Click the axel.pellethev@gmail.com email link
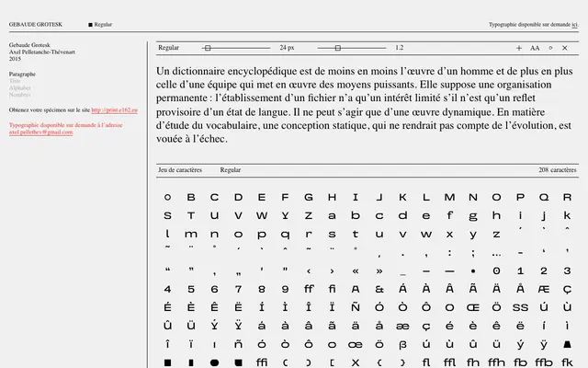The image size is (588, 368). pyautogui.click(x=40, y=132)
